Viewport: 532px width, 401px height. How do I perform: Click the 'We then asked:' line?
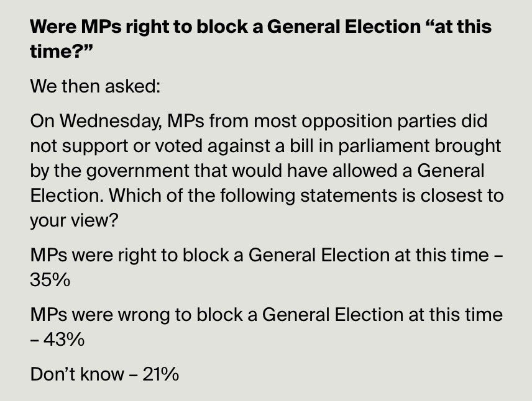95,86
